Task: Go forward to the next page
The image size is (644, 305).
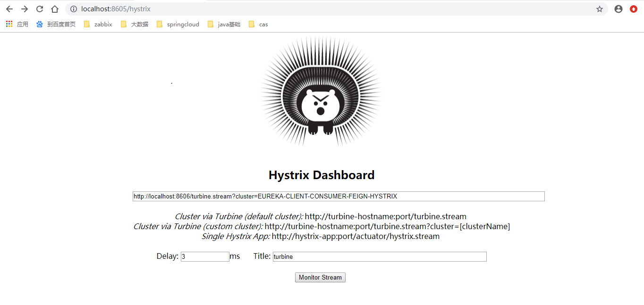Action: coord(25,9)
